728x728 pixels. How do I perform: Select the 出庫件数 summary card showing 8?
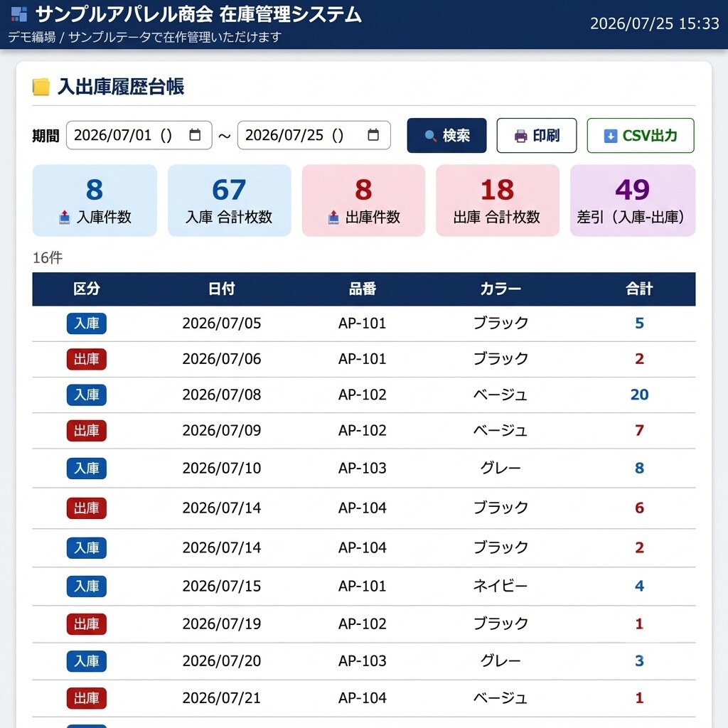(363, 200)
